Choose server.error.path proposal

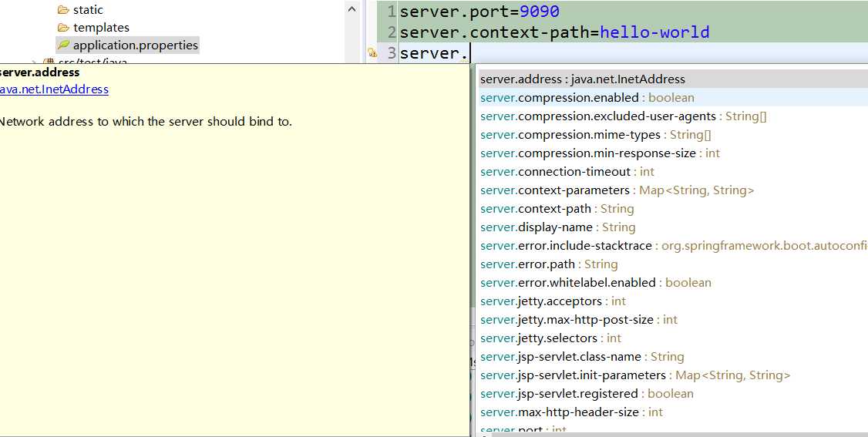click(x=673, y=264)
